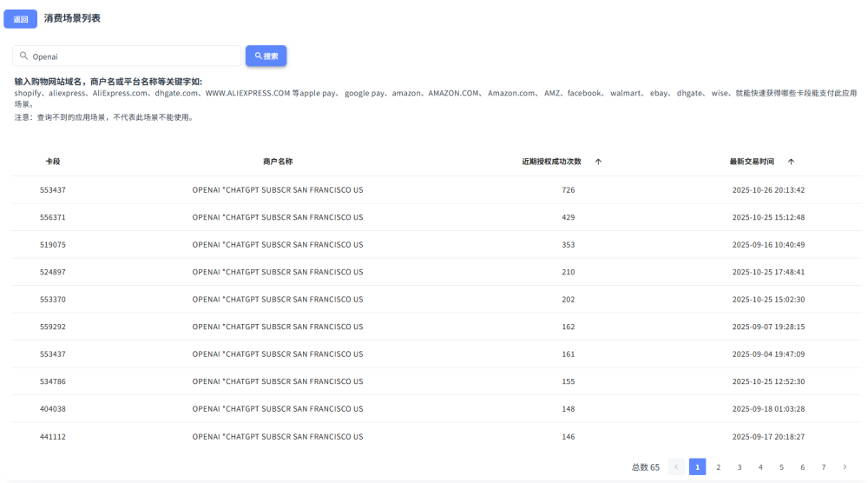Go to next page chevron
Viewport: 868px width, 483px height.
click(845, 467)
